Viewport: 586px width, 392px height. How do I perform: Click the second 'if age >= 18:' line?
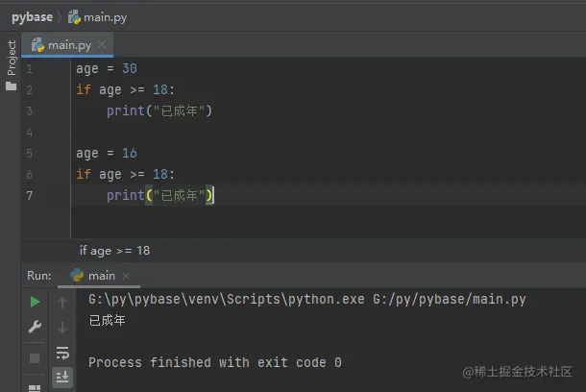point(125,175)
